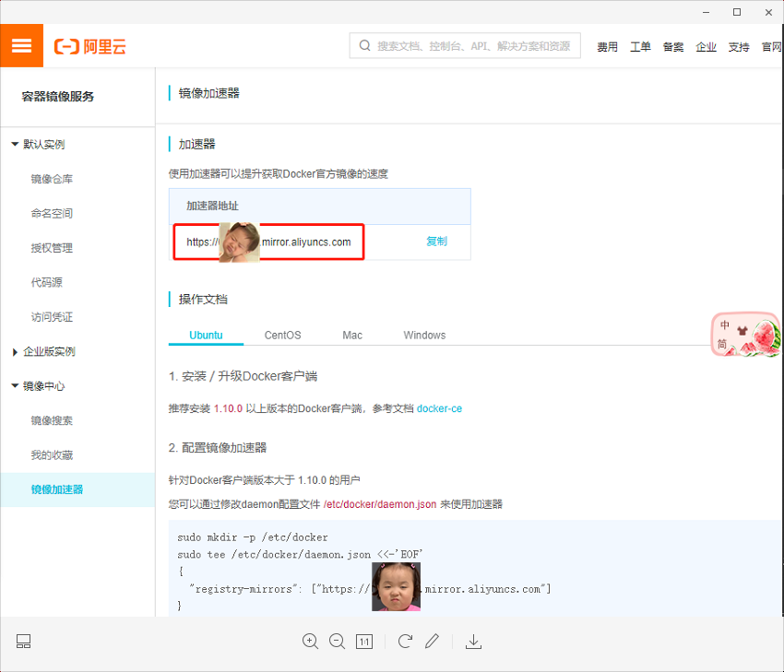Switch to the Windows tab

pos(424,335)
